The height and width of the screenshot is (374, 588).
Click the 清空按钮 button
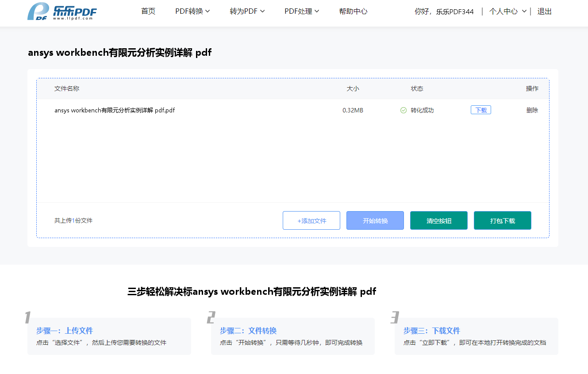439,220
